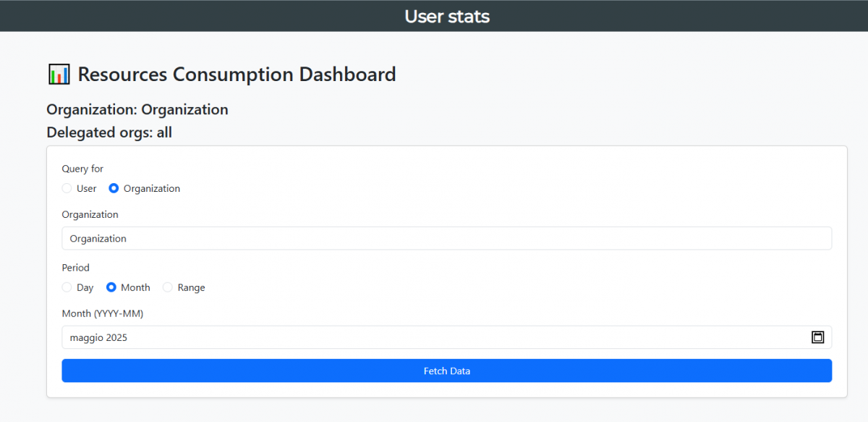Click the 'Organization' label above the textbox
This screenshot has height=422, width=868.
coord(90,214)
